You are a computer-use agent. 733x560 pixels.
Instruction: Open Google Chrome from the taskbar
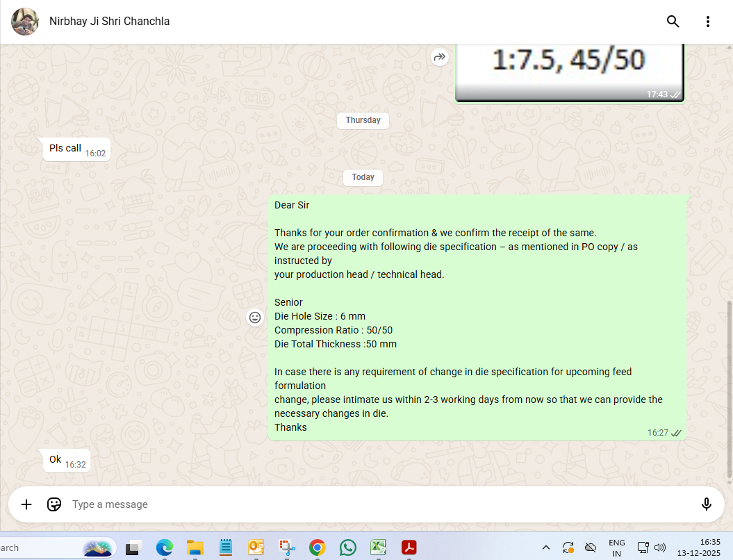click(318, 547)
